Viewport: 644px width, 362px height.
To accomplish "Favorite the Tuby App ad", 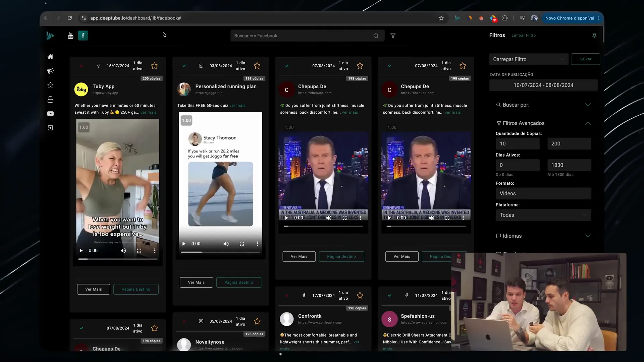I will click(154, 66).
